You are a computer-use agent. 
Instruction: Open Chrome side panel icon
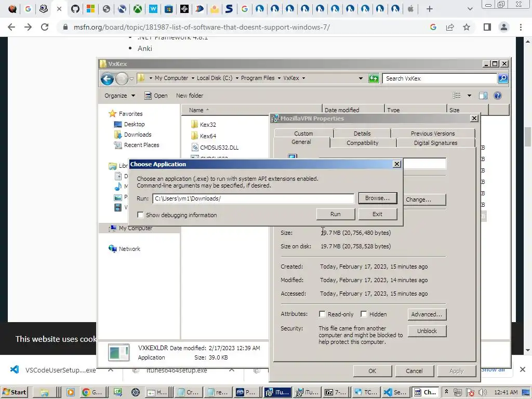click(487, 27)
